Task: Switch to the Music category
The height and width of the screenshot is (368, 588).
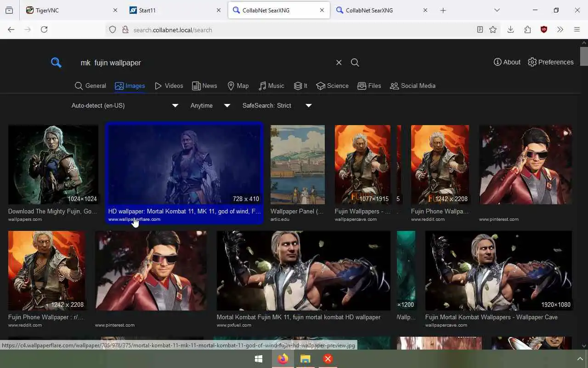Action: coord(271,86)
